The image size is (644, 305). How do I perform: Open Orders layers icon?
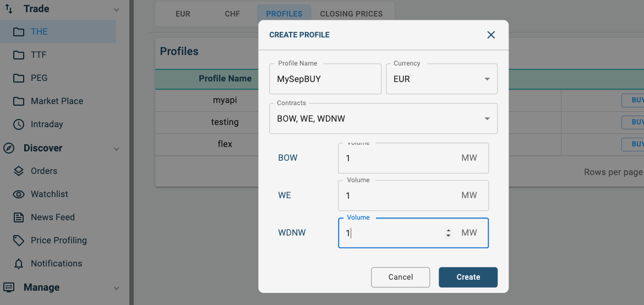click(19, 171)
